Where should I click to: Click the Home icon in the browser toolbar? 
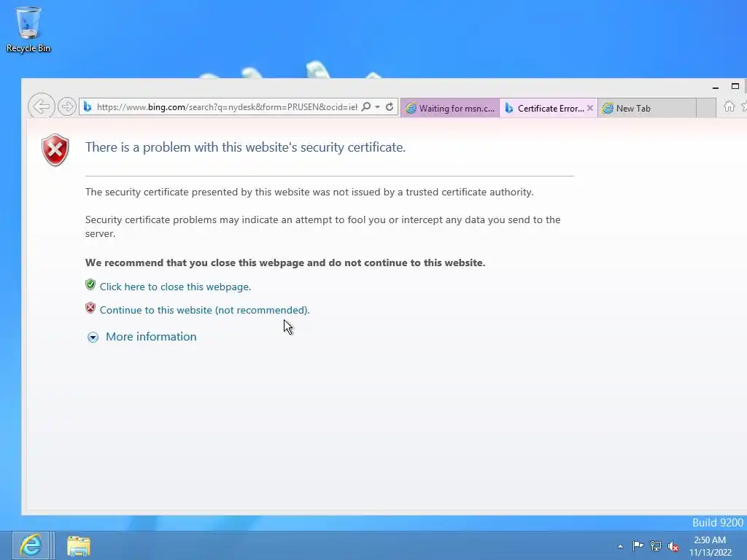pos(729,106)
